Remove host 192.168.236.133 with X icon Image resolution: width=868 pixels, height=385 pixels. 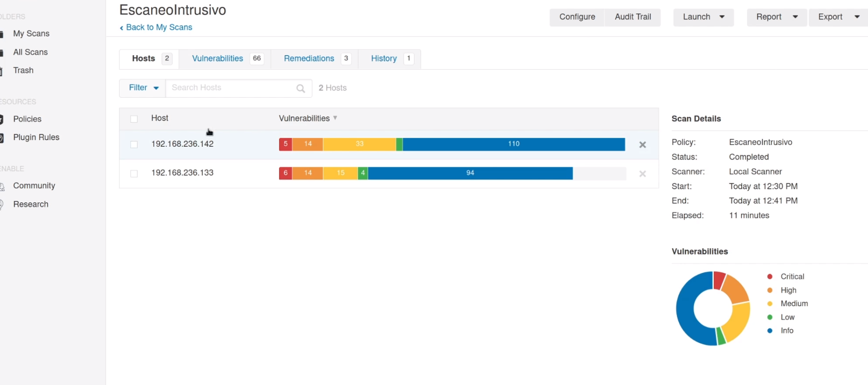pyautogui.click(x=642, y=174)
